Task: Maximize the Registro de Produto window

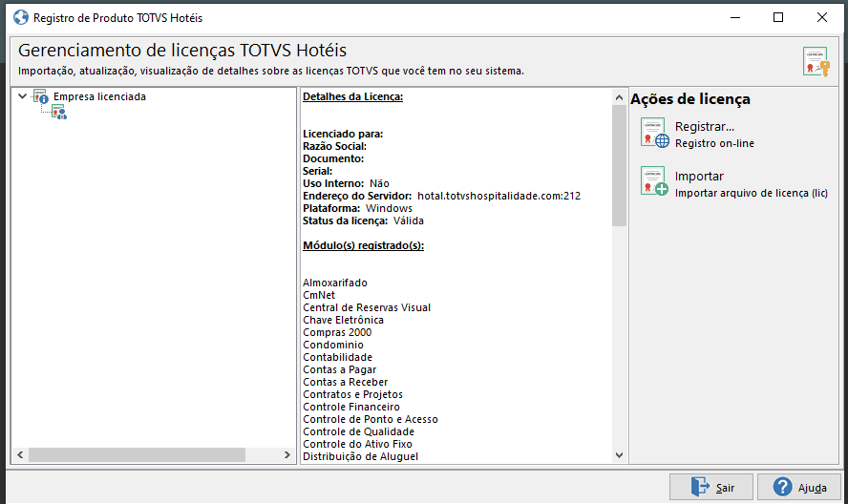Action: pyautogui.click(x=778, y=17)
